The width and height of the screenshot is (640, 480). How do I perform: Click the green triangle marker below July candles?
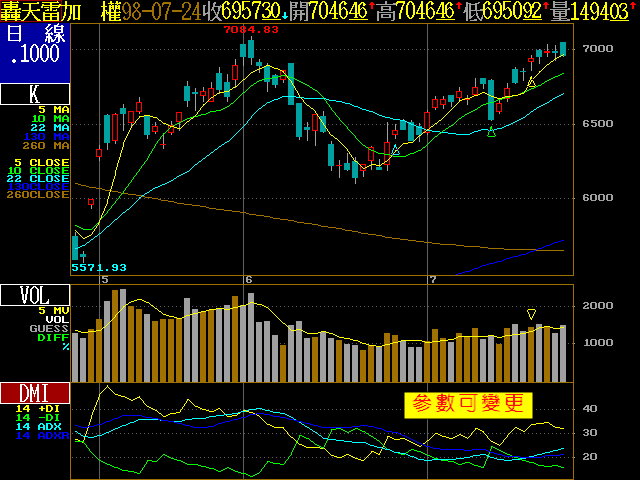point(492,132)
